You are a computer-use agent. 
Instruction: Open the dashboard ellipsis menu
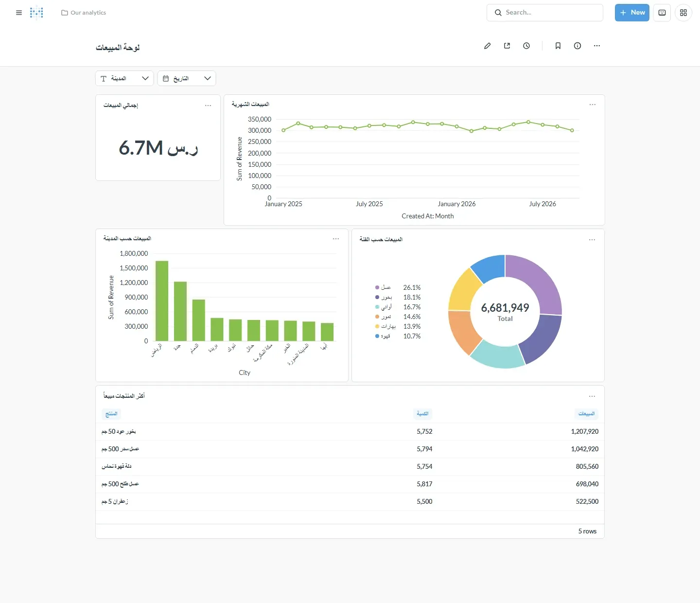coord(597,46)
